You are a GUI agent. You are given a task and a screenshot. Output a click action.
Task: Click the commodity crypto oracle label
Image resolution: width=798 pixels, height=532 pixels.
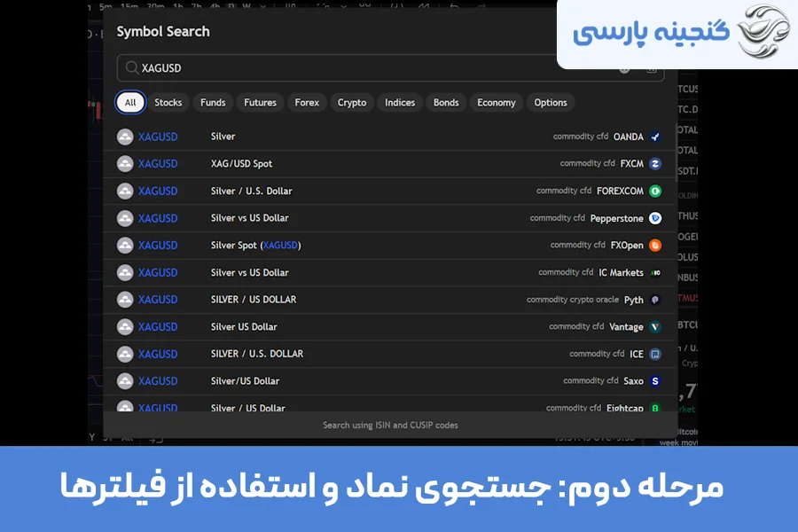[x=573, y=300]
